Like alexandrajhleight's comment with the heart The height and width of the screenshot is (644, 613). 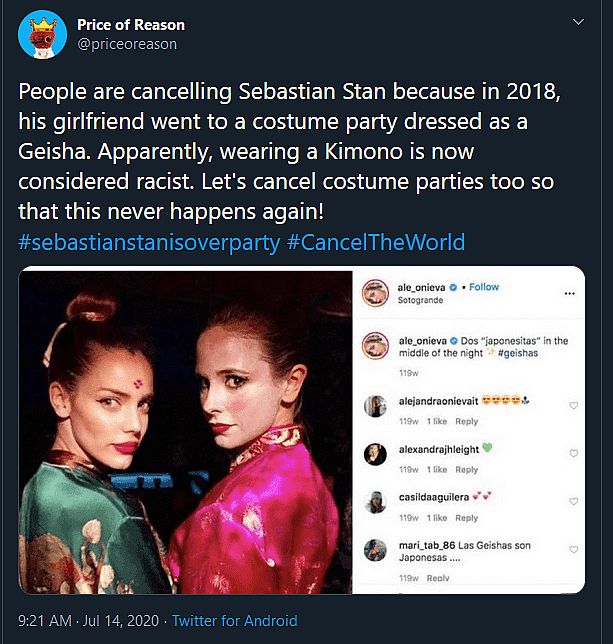click(573, 454)
